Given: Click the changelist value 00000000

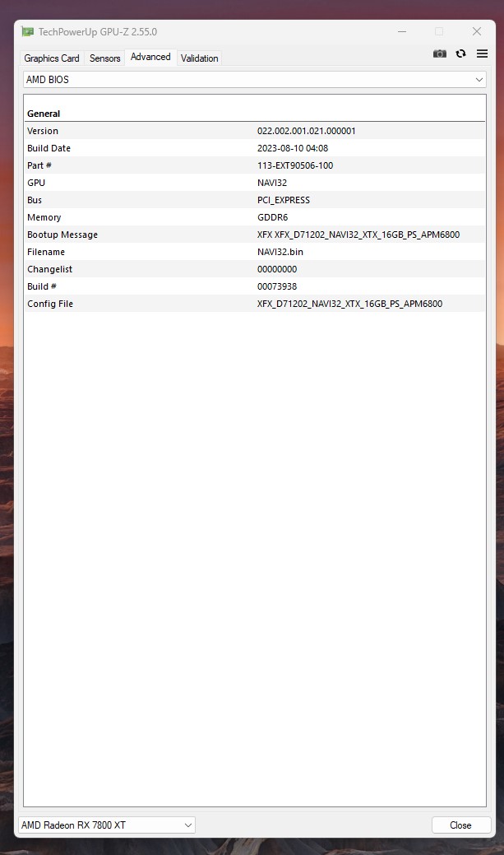Looking at the screenshot, I should click(277, 269).
